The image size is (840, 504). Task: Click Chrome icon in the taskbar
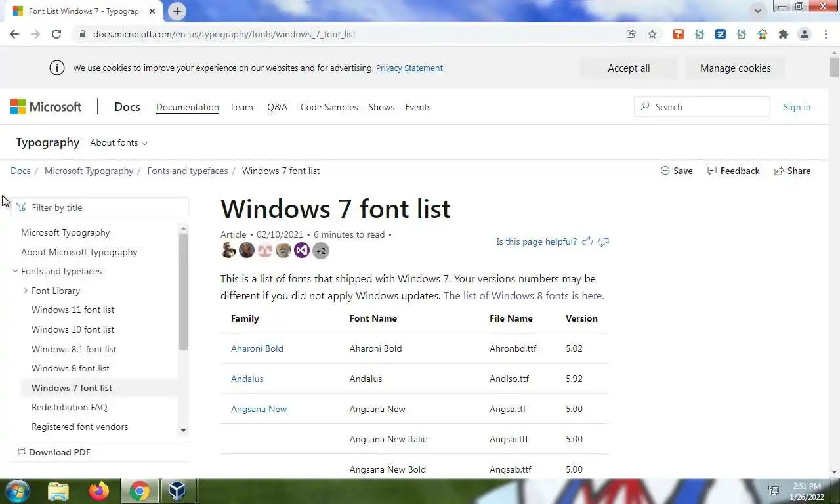click(139, 491)
